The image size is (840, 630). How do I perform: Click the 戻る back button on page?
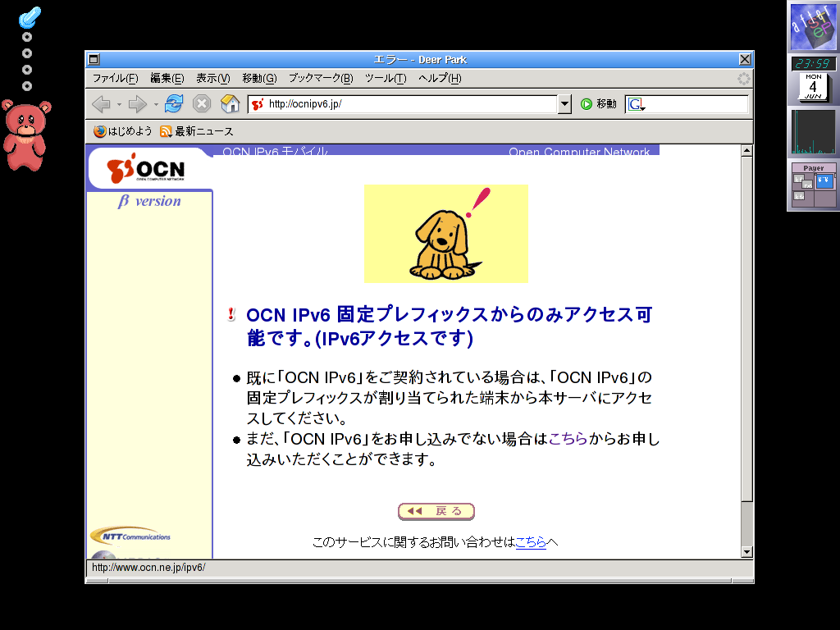point(436,512)
